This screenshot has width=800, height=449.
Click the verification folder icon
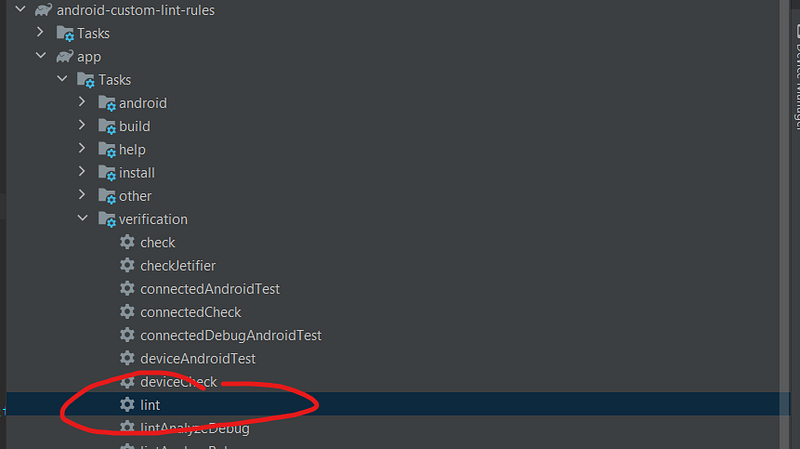[x=107, y=219]
